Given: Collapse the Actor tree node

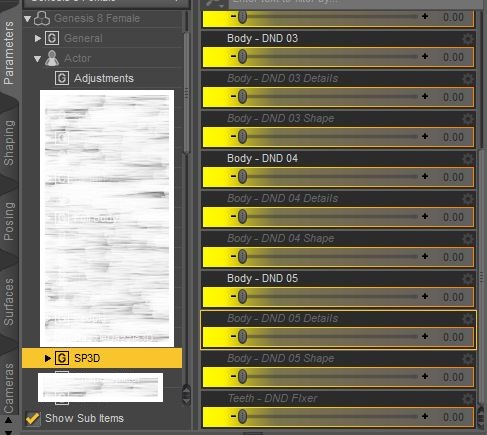Looking at the screenshot, I should [x=38, y=59].
